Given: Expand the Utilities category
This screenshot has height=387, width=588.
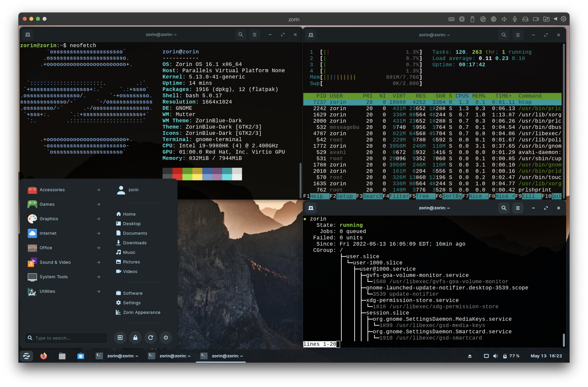Looking at the screenshot, I should click(64, 291).
